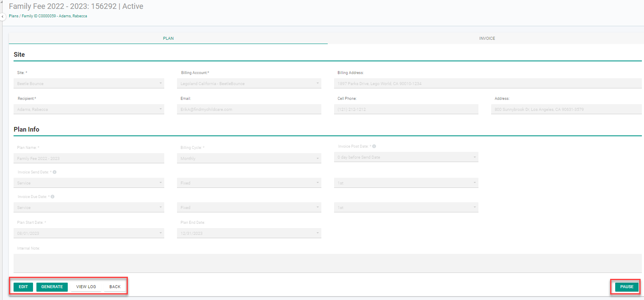This screenshot has width=644, height=300.
Task: Open the Billing Cycle dropdown showing Monthly
Action: [x=249, y=158]
